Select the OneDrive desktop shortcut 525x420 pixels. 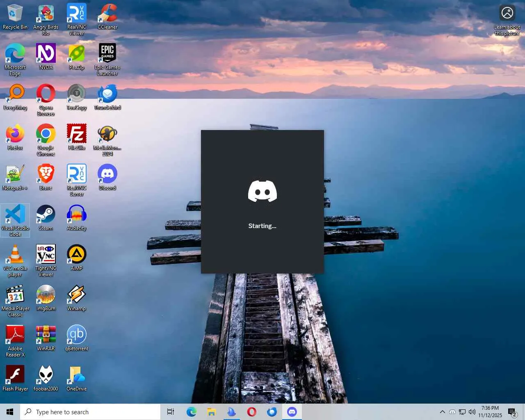click(x=77, y=379)
